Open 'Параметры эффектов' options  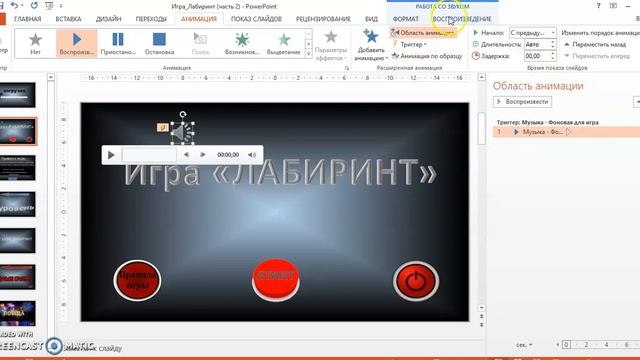(x=331, y=46)
